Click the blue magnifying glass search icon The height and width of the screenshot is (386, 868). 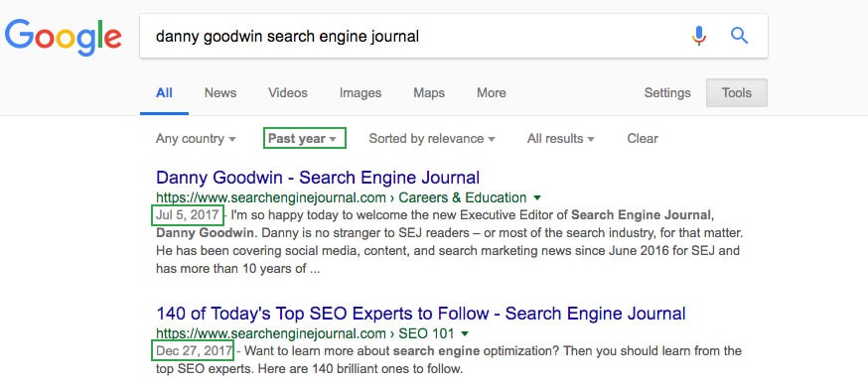(x=739, y=36)
